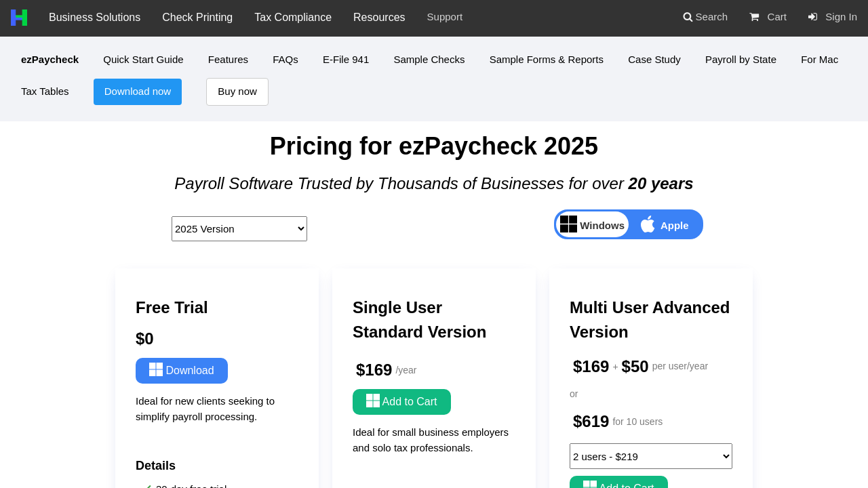Viewport: 868px width, 488px height.
Task: Click the halfpricesoft H logo icon
Action: pos(19,18)
